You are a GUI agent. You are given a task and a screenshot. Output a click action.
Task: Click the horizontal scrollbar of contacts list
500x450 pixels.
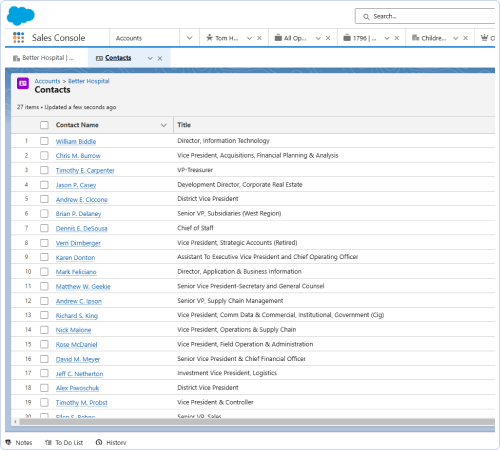[x=257, y=422]
